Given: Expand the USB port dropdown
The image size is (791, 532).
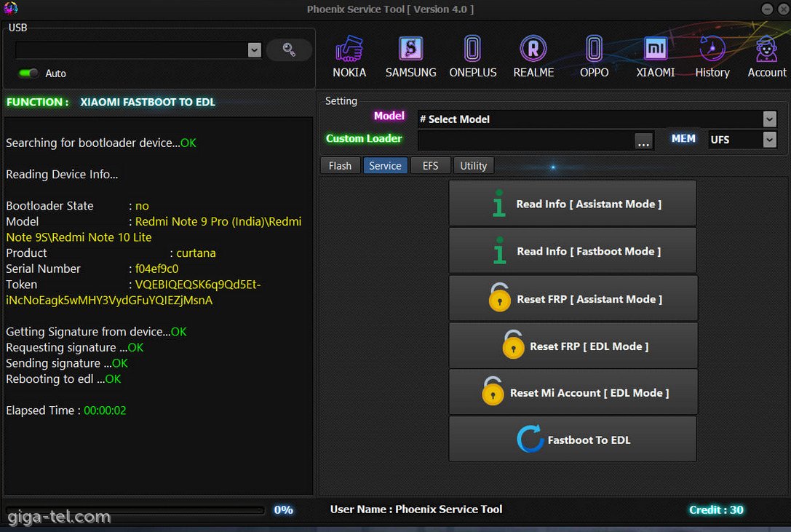Looking at the screenshot, I should [254, 49].
